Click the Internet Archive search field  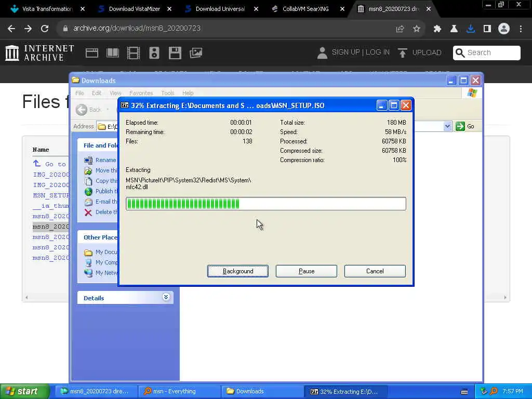[x=486, y=52]
